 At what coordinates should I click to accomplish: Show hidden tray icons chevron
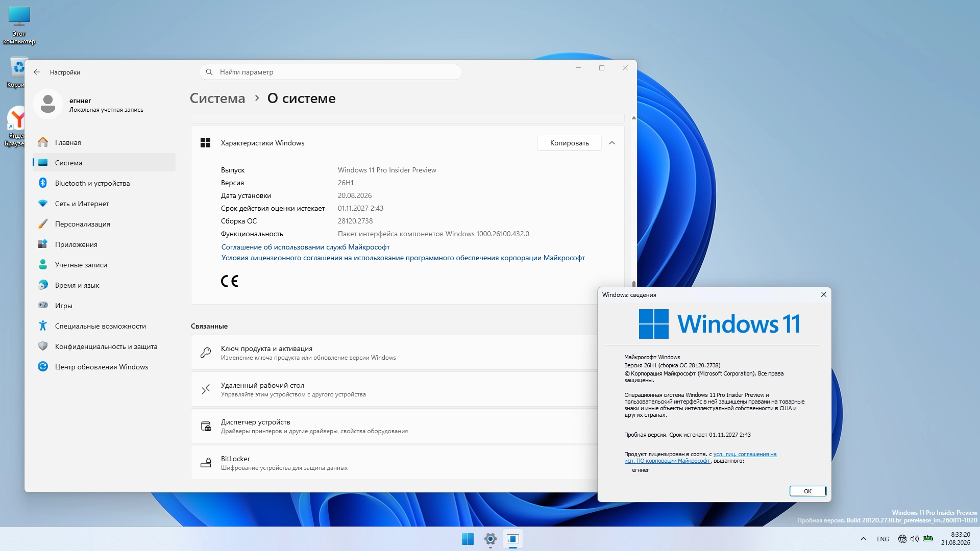pos(864,539)
